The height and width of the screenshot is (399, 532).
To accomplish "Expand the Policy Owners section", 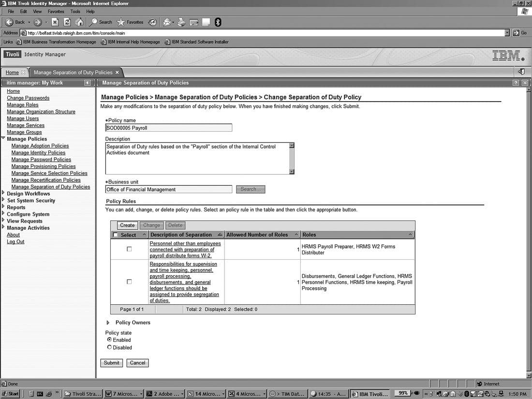I will coord(108,323).
